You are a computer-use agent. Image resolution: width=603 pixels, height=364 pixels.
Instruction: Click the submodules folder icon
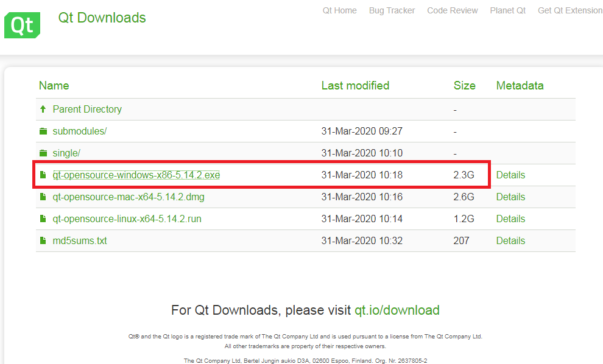pyautogui.click(x=43, y=131)
